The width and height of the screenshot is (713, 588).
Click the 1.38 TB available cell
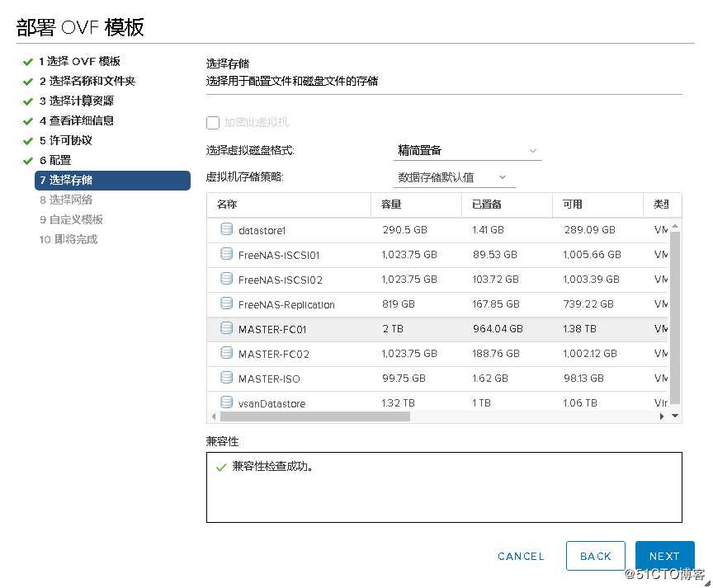coord(580,328)
